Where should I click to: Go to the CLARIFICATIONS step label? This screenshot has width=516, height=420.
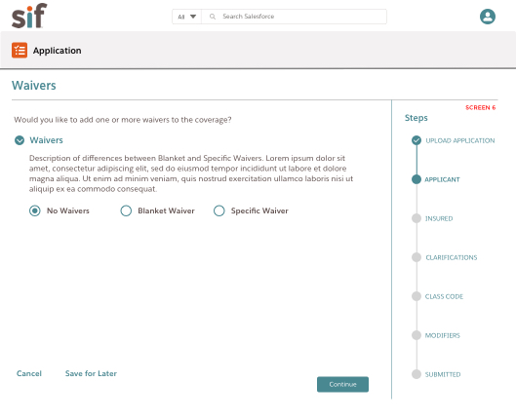pos(452,257)
